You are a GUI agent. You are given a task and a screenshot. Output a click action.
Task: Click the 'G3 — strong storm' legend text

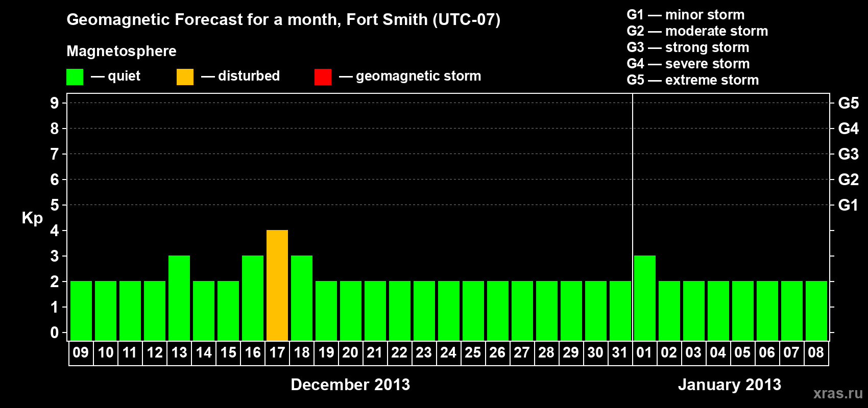(x=688, y=47)
